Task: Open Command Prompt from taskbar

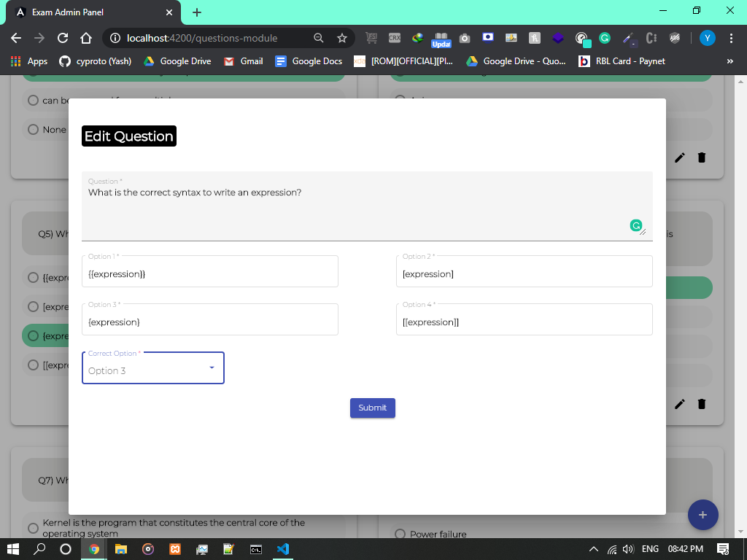Action: [256, 550]
